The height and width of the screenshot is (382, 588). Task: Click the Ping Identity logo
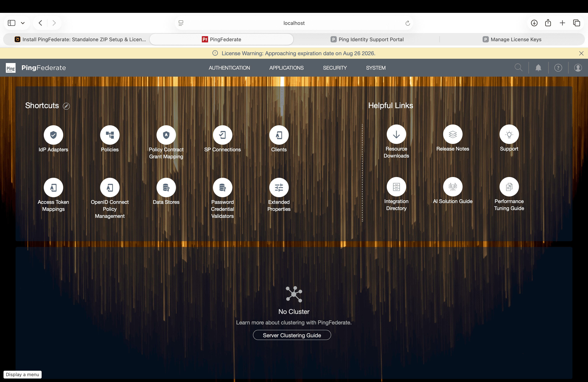click(x=11, y=68)
